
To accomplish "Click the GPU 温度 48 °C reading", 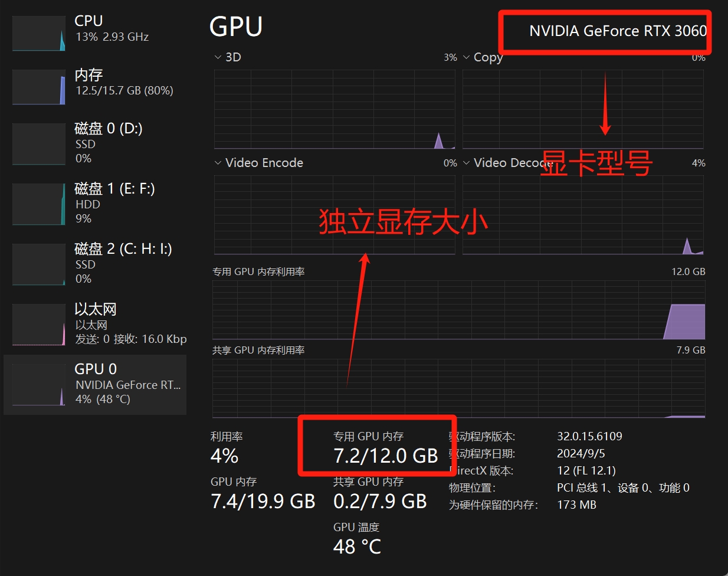I will pos(357,546).
